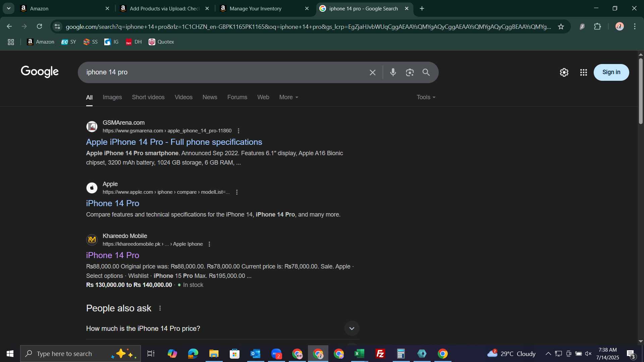Open the tab groups apps grid in bookmarks bar
Screen dimensions: 644x362
[11, 42]
